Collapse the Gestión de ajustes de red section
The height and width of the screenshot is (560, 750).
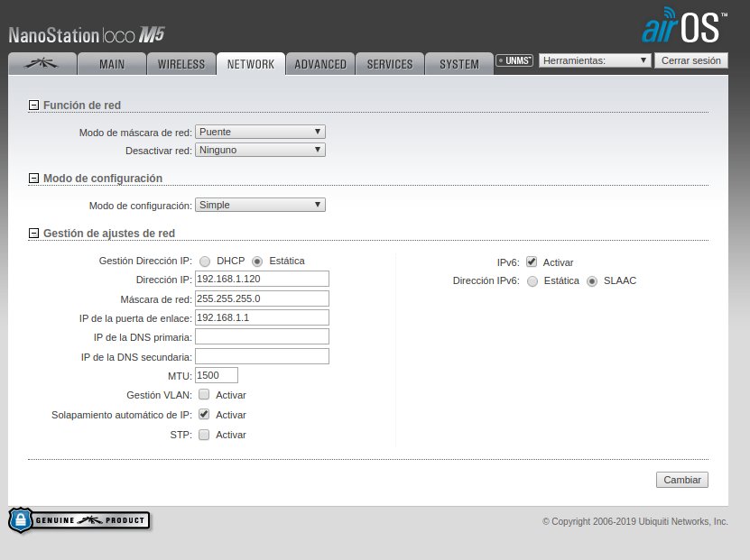pos(33,234)
